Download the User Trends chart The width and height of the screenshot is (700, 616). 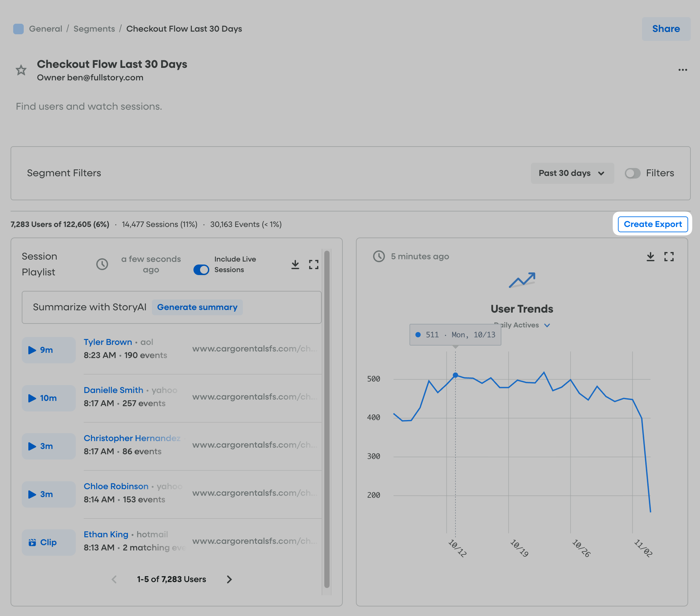pos(650,257)
